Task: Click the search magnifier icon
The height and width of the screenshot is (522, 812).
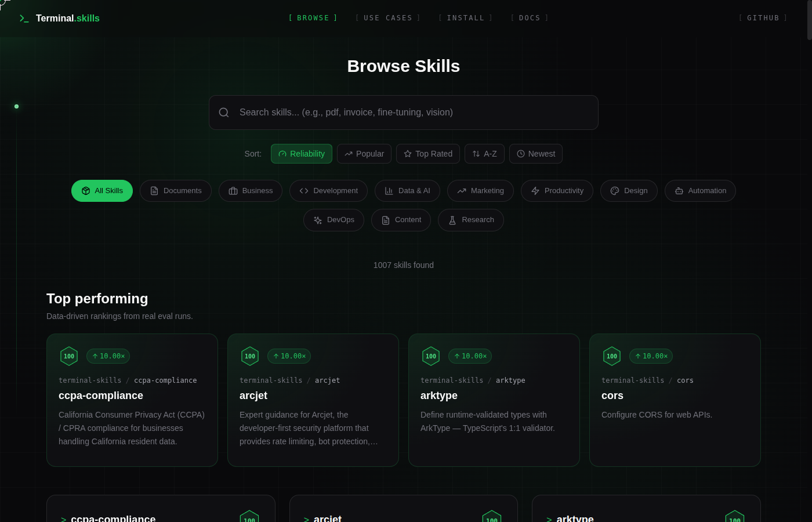Action: click(x=224, y=113)
